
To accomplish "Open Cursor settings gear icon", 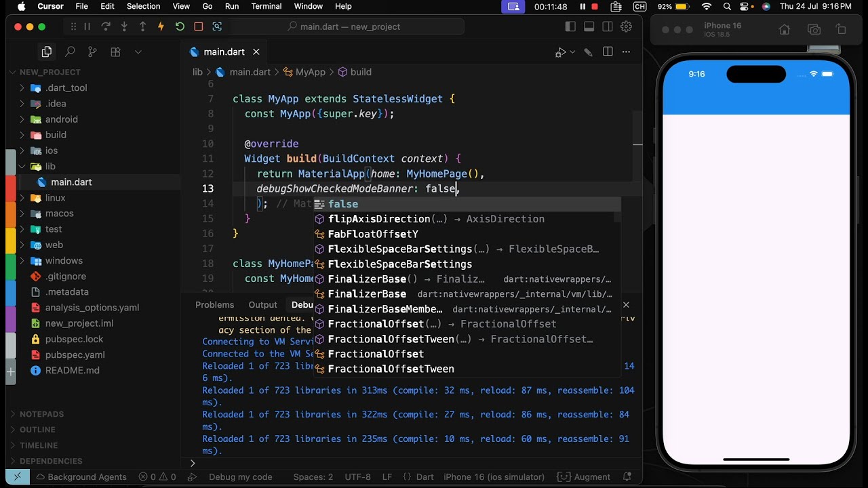I will coord(627,26).
